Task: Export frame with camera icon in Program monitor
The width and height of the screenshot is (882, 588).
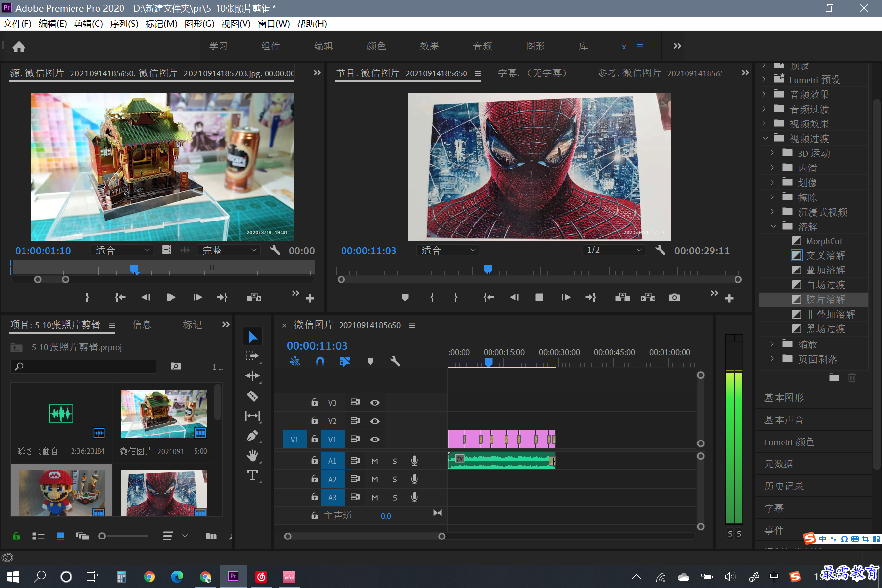Action: tap(674, 297)
